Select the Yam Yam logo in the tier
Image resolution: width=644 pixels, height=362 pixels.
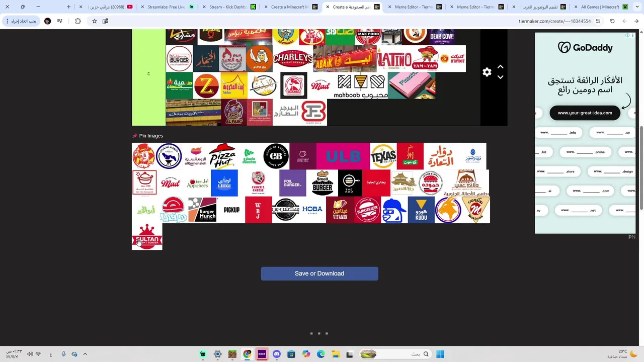coord(425,59)
